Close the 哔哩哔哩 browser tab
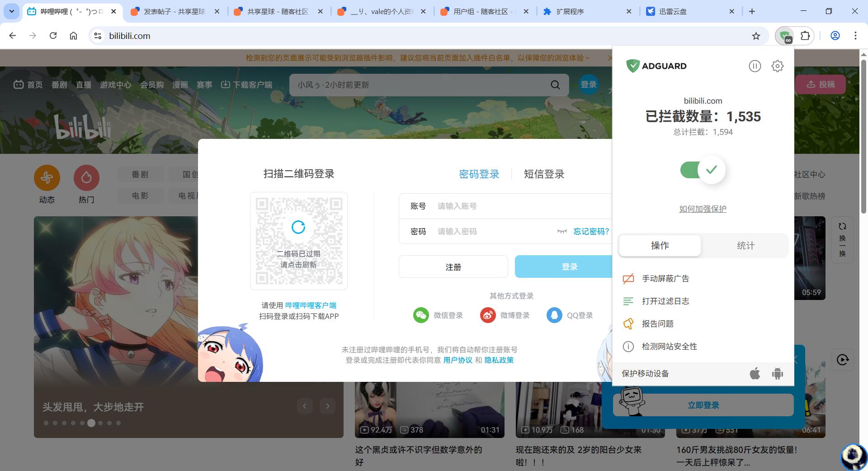 114,11
